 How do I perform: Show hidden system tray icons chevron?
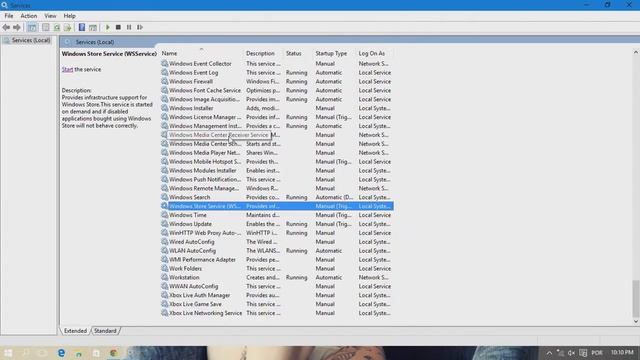pos(549,353)
